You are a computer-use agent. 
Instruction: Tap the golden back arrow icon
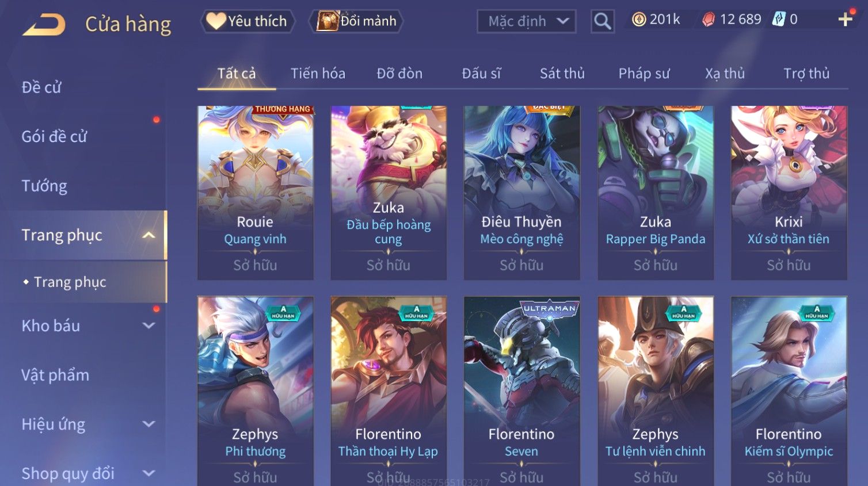pyautogui.click(x=44, y=25)
